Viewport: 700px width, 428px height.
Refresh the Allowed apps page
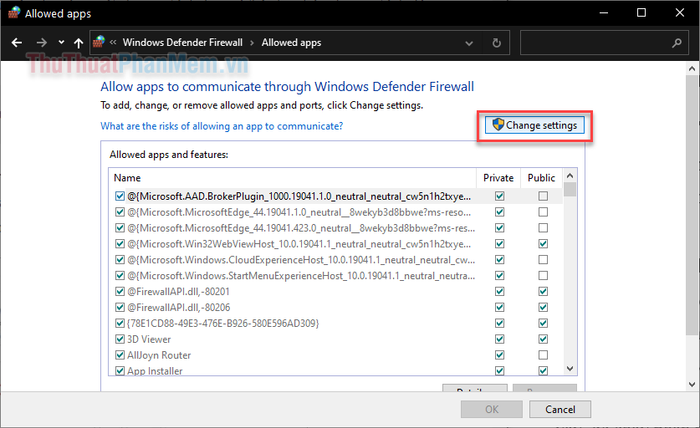[496, 43]
